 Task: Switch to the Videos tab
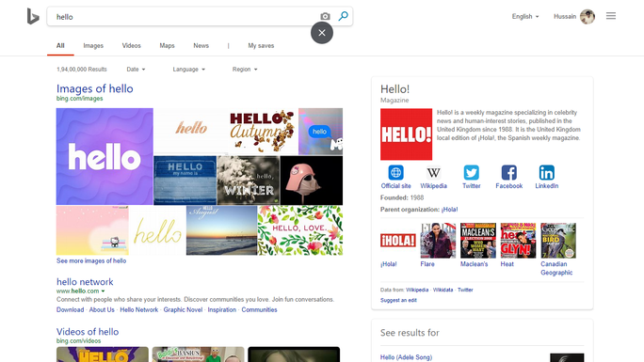pos(132,45)
